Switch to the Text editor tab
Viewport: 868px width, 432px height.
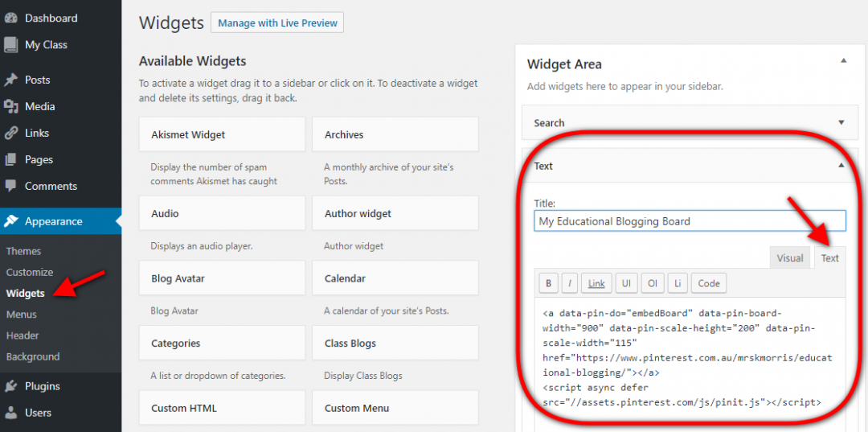click(829, 258)
